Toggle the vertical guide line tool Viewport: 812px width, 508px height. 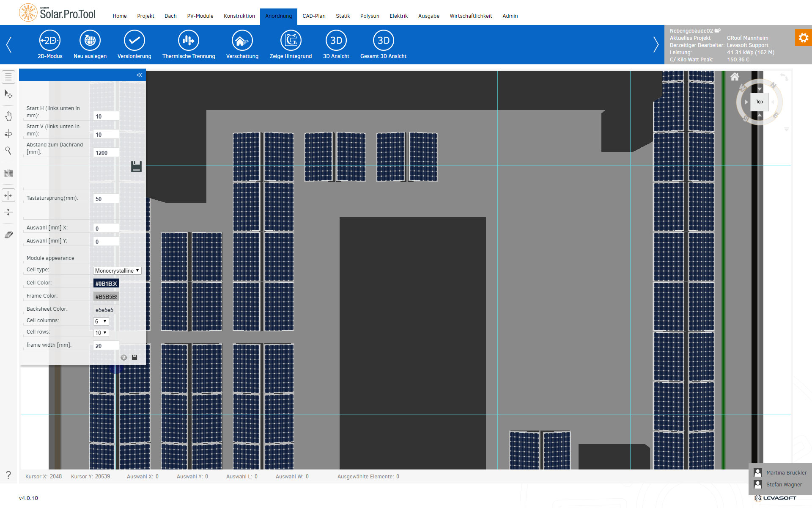click(8, 195)
